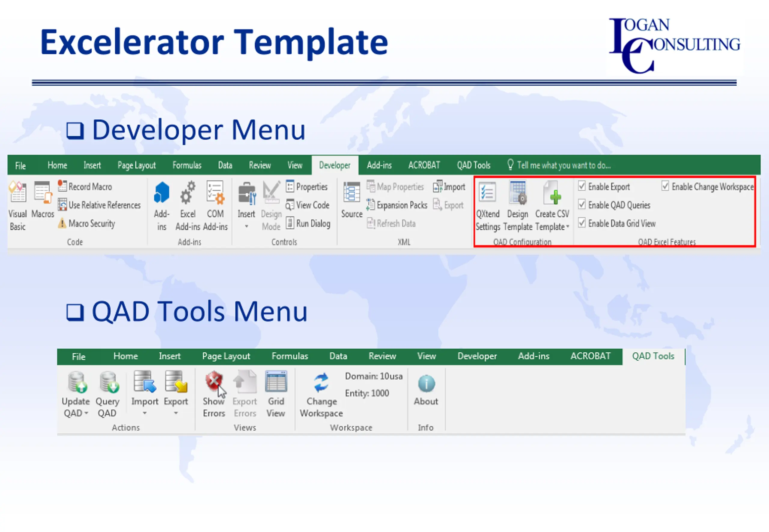Select Home tab in upper ribbon
This screenshot has height=532, width=769.
pos(57,165)
